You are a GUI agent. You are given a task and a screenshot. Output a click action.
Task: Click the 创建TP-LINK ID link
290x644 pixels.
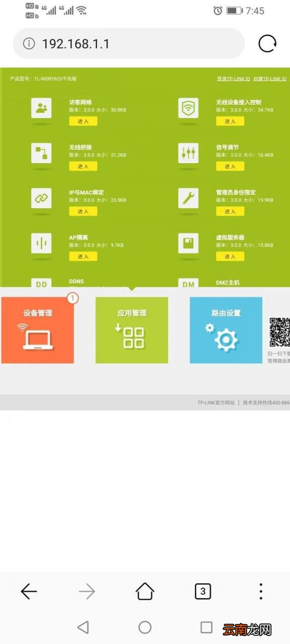[270, 79]
